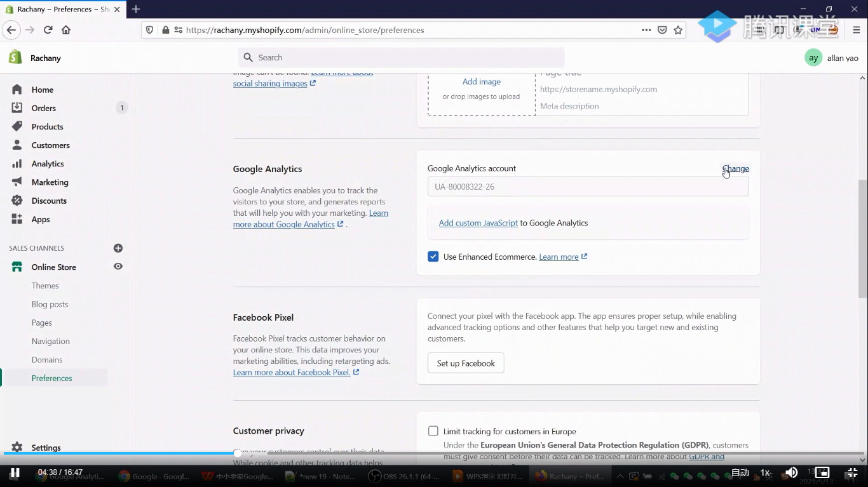Click the Home icon in sidebar
The width and height of the screenshot is (868, 487).
[17, 90]
